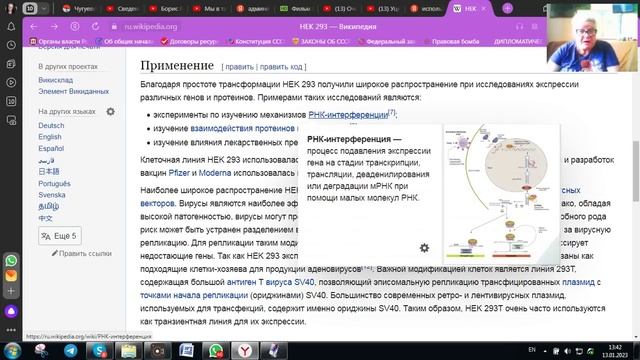Open Yandex home button in toolbar

(x=75, y=27)
